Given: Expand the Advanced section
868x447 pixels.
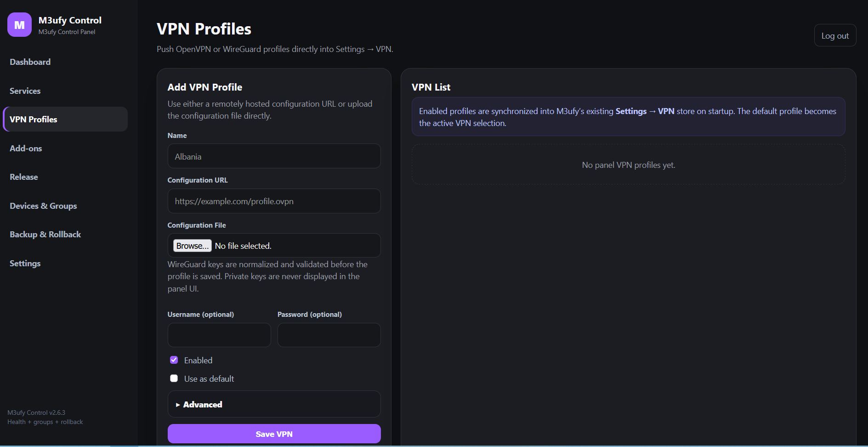Looking at the screenshot, I should coord(274,404).
